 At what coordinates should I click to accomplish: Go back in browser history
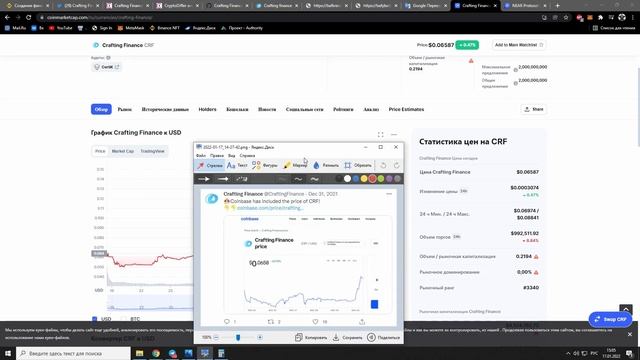[x=7, y=18]
